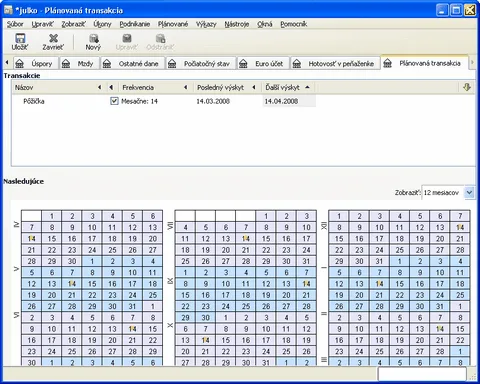This screenshot has height=384, width=480.
Task: Sort by the Názov column header
Action: click(x=24, y=87)
